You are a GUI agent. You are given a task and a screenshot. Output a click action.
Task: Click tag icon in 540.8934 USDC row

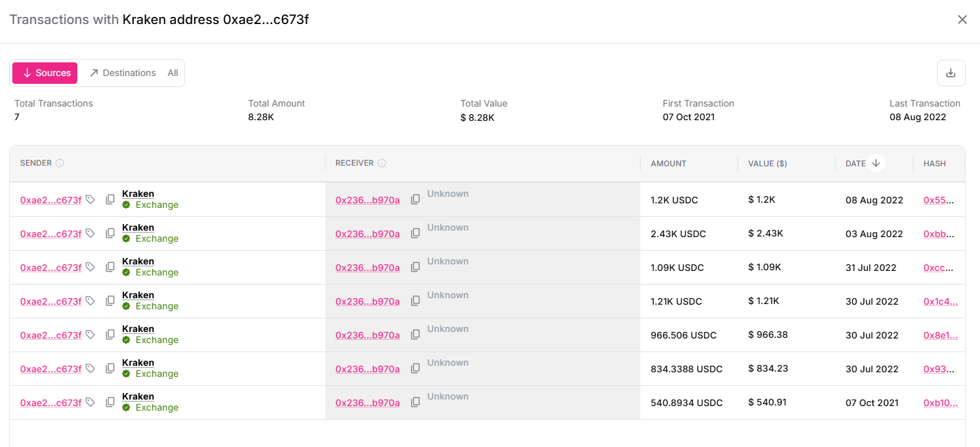coord(90,402)
